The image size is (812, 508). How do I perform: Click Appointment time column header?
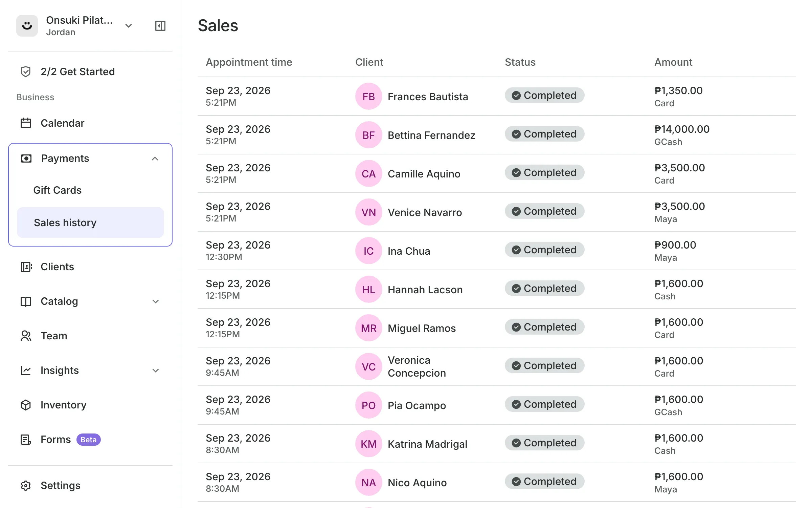249,62
